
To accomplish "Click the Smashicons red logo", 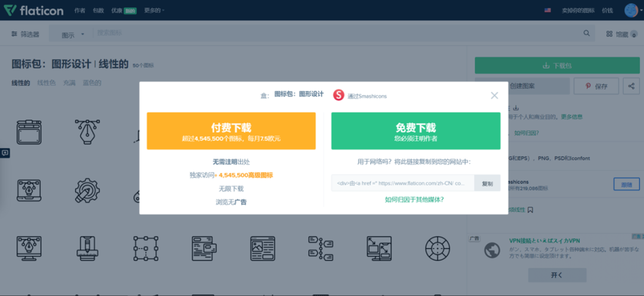I will pos(339,95).
